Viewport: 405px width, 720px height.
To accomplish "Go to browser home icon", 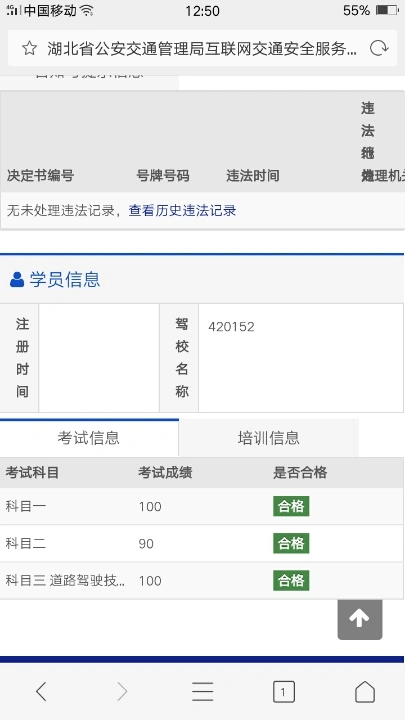I will tap(365, 691).
